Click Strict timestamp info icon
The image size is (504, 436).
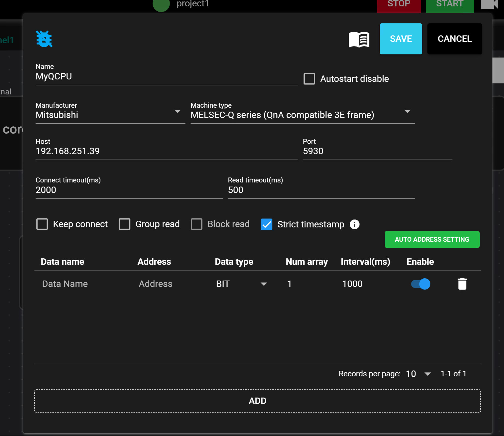pos(354,224)
